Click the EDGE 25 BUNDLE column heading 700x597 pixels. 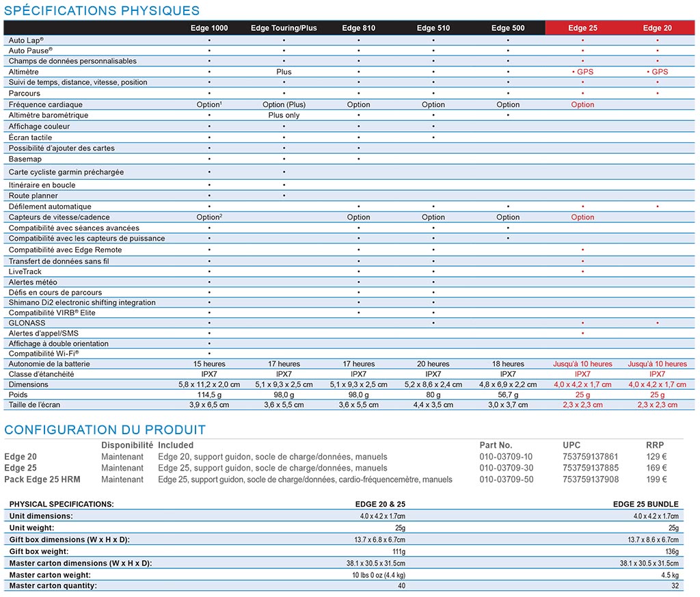(x=646, y=504)
